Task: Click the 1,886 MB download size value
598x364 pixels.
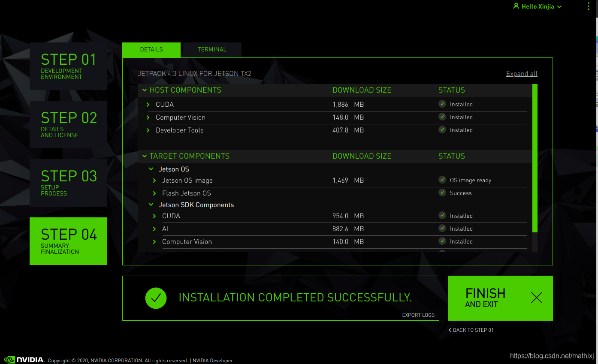Action: pyautogui.click(x=348, y=105)
